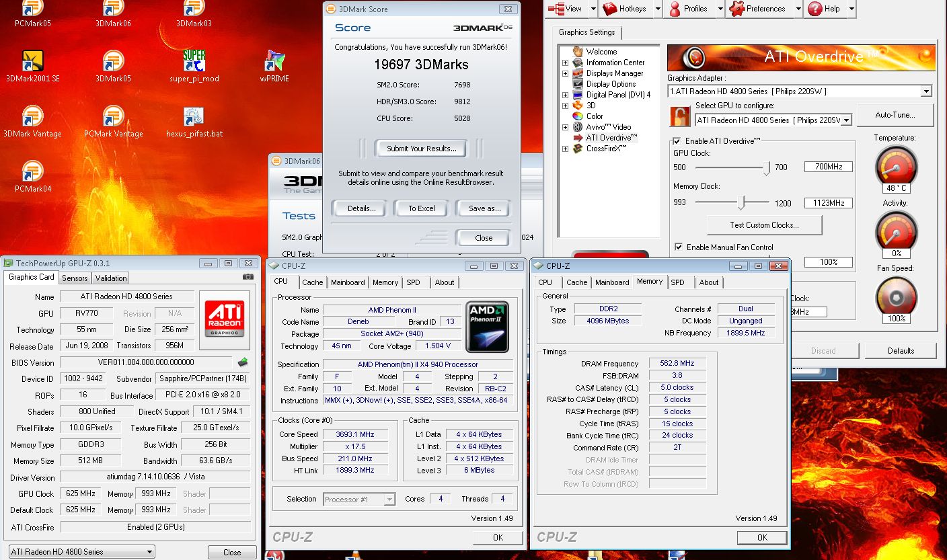Switch to GPU-Z Sensors tab
Screen dimensions: 947x560
(x=75, y=278)
